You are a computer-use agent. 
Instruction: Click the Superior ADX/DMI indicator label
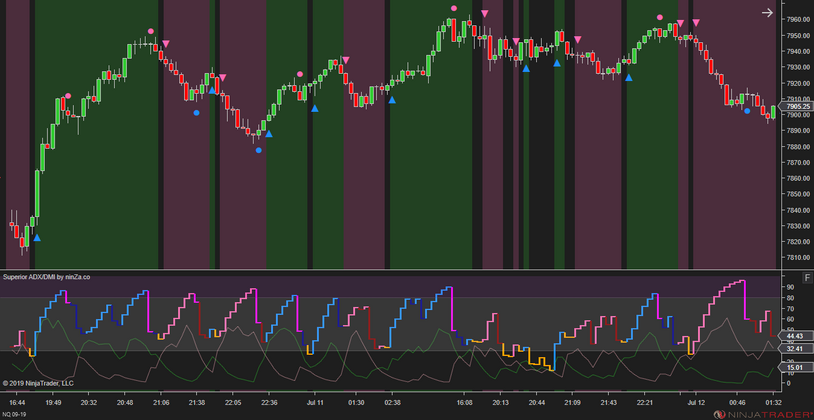[x=47, y=277]
